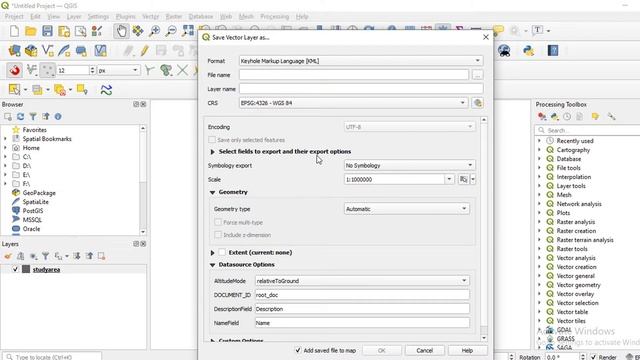Screen dimensions: 640x360
Task: Browse for file name with ellipsis button
Action: point(477,75)
